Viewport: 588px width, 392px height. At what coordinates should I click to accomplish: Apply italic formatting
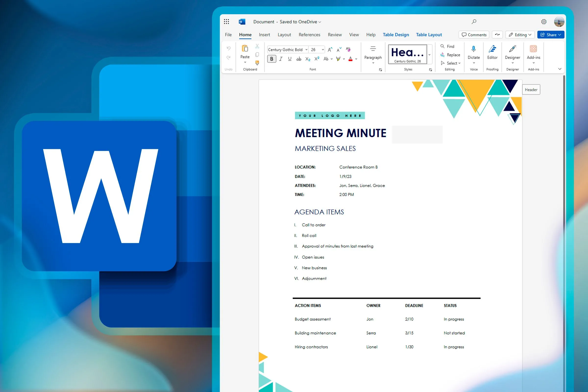point(281,59)
